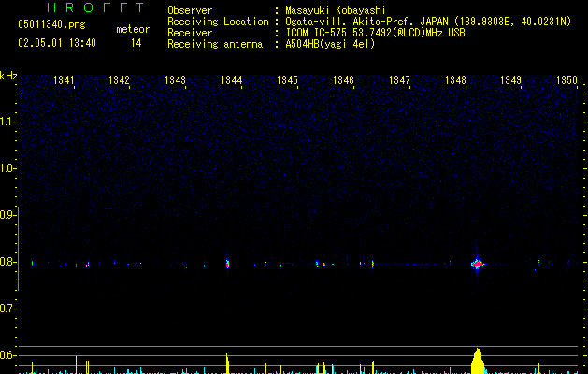Viewport: 588px width, 374px height.
Task: Click the 'Receiving antenna' label
Action: coord(215,44)
